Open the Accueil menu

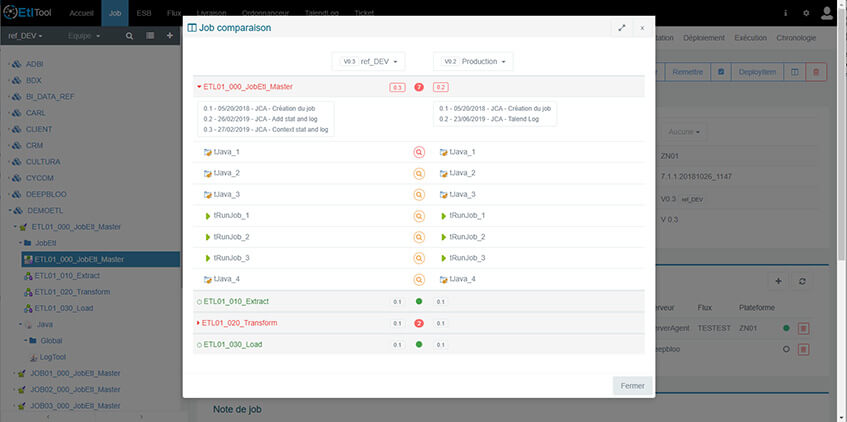pos(82,13)
